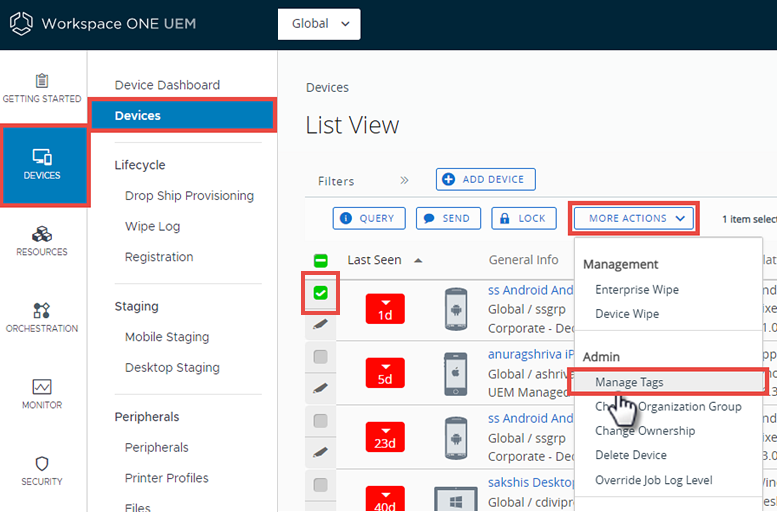Open the Security shield icon
Viewport: 777px width, 512px height.
click(x=42, y=463)
